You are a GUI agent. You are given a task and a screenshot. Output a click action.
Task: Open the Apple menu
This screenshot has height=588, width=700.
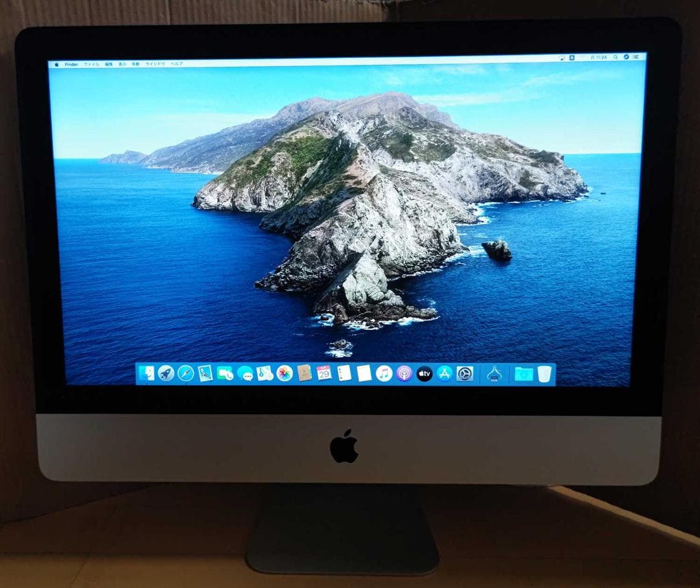(56, 64)
